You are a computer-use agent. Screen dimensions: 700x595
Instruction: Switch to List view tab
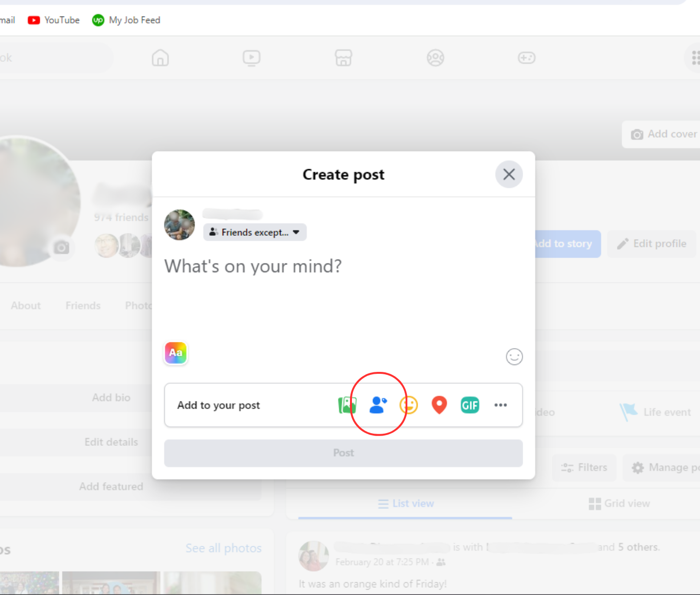pos(405,504)
